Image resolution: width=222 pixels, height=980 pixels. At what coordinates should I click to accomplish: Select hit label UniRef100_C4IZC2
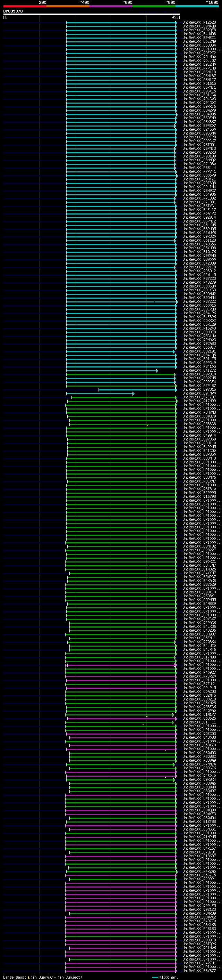click(x=199, y=371)
